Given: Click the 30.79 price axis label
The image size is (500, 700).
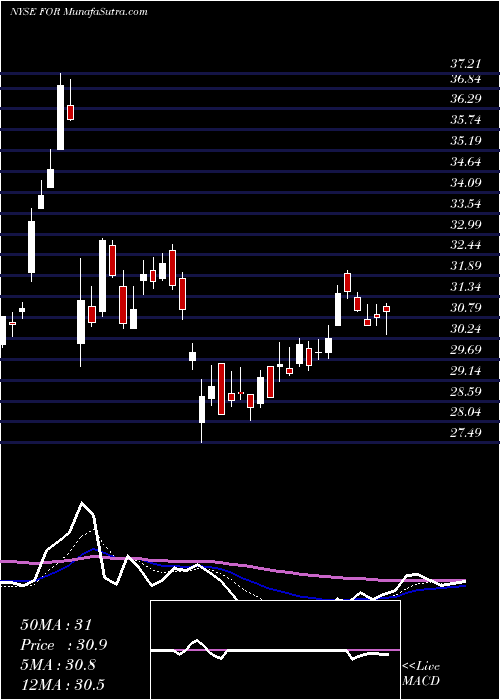Looking at the screenshot, I should [x=466, y=308].
